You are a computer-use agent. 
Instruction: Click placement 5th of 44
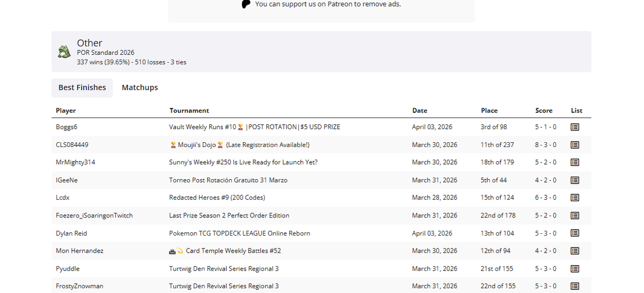coord(494,180)
